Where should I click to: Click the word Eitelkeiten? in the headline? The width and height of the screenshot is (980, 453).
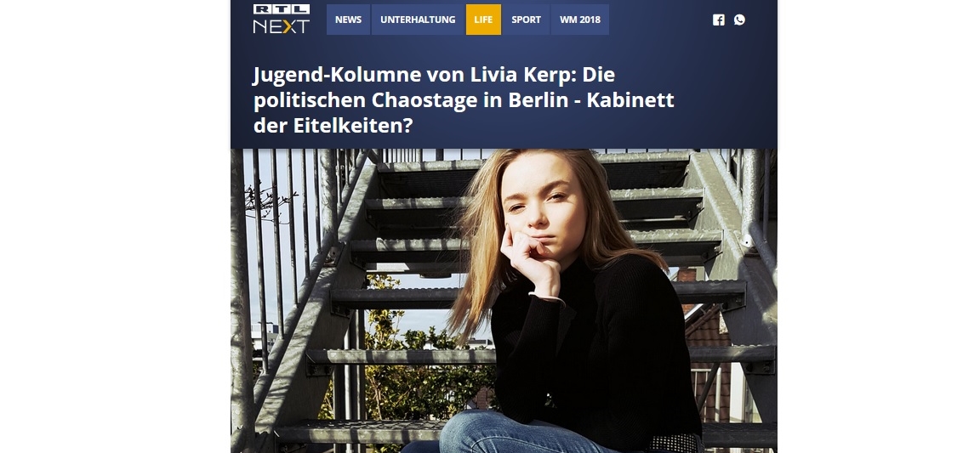point(353,126)
